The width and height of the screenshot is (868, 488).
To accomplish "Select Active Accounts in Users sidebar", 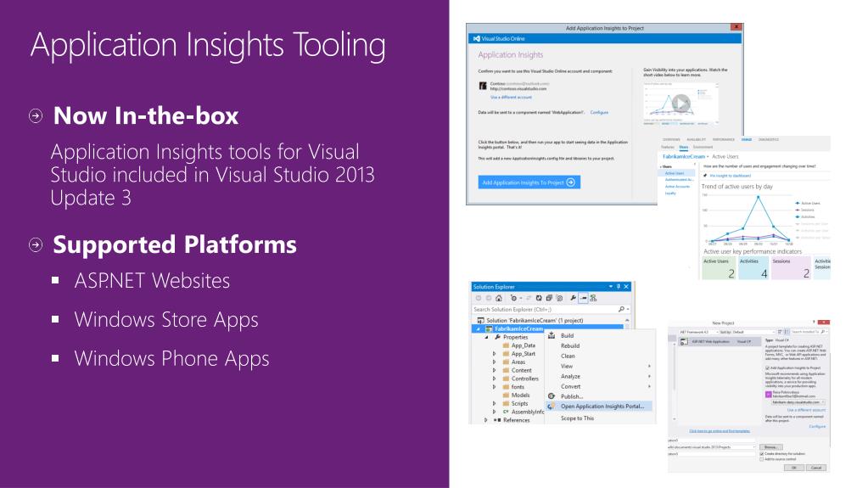I will (x=678, y=187).
